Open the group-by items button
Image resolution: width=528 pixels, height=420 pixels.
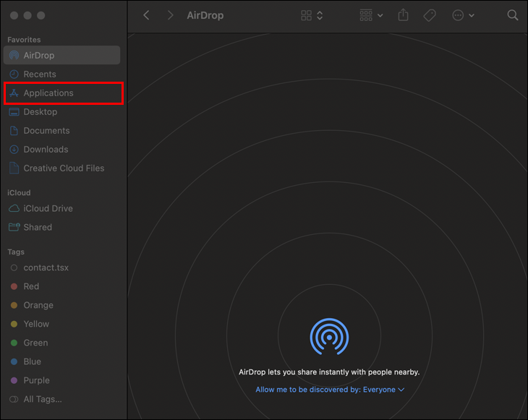click(x=366, y=15)
